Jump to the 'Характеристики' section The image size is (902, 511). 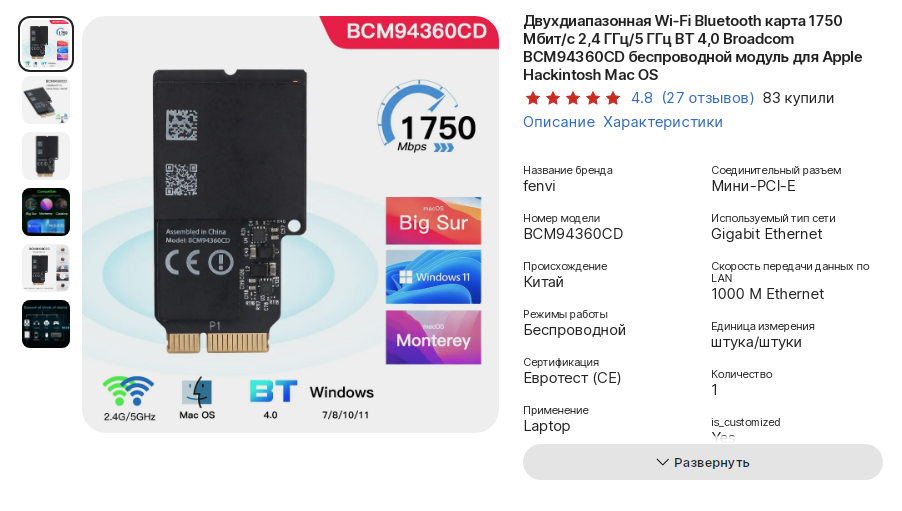(663, 122)
